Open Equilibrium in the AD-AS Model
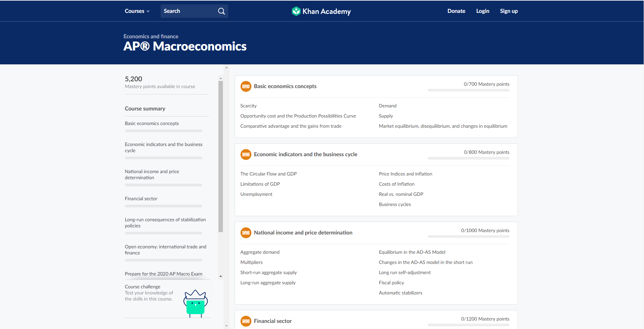 coord(412,252)
